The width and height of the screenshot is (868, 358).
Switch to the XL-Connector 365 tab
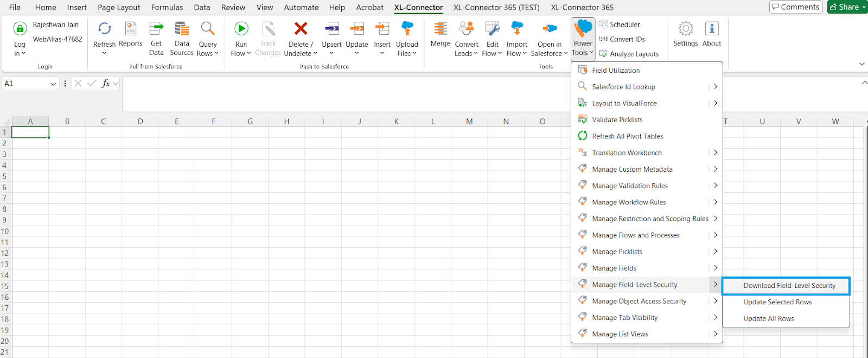tap(582, 8)
